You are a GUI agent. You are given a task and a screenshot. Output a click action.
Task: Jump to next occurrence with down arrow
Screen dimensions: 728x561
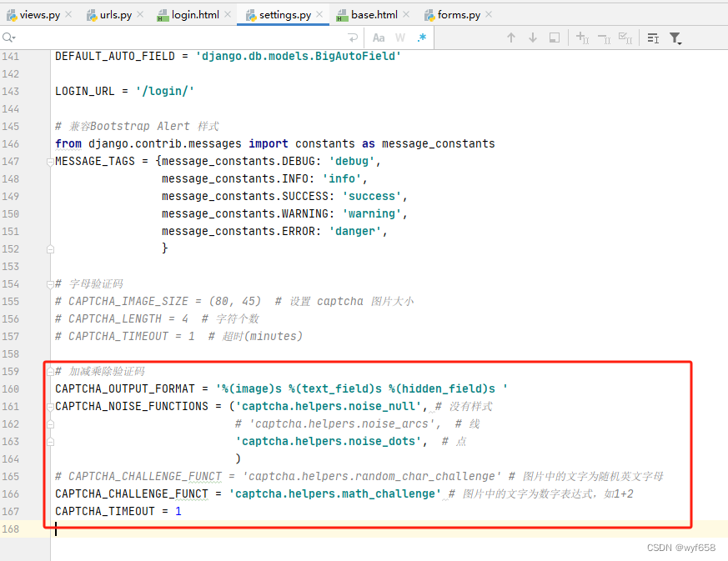pyautogui.click(x=533, y=38)
